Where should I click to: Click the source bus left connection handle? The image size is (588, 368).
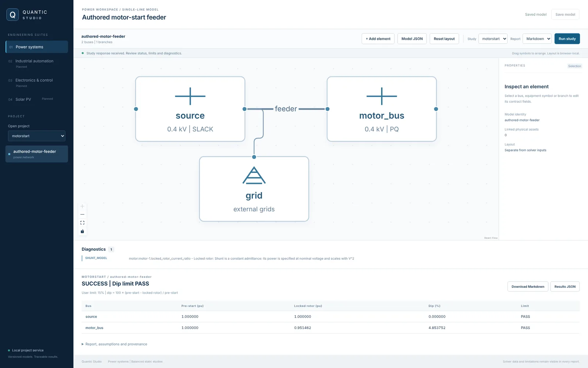(136, 109)
